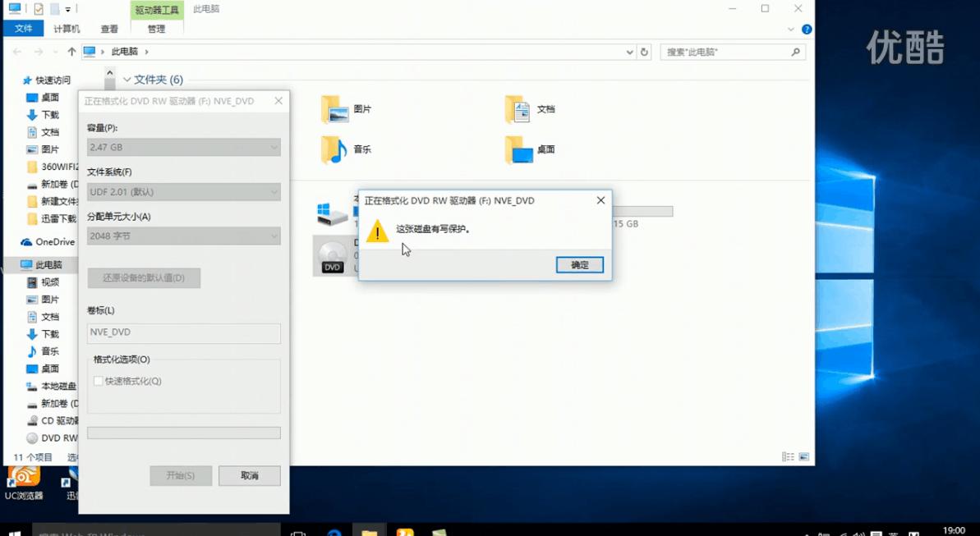The width and height of the screenshot is (980, 536).
Task: Confirm the write-protected warning with 确定
Action: tap(579, 265)
